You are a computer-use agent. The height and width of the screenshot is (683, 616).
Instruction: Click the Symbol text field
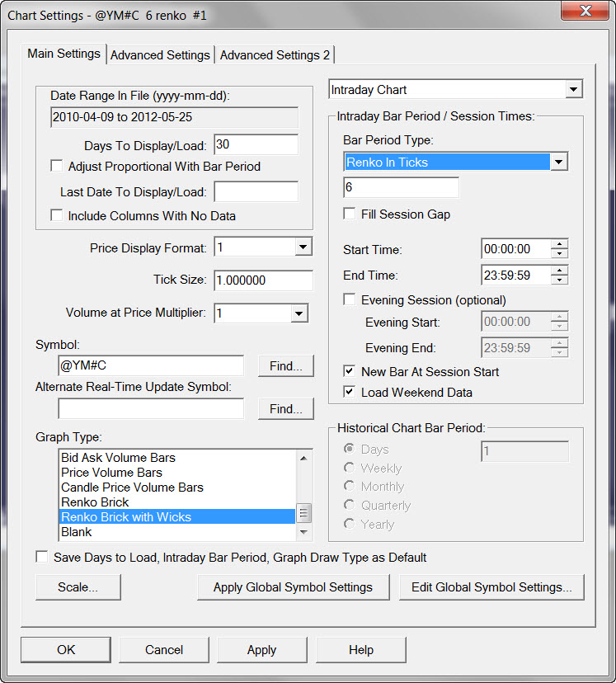pos(151,365)
